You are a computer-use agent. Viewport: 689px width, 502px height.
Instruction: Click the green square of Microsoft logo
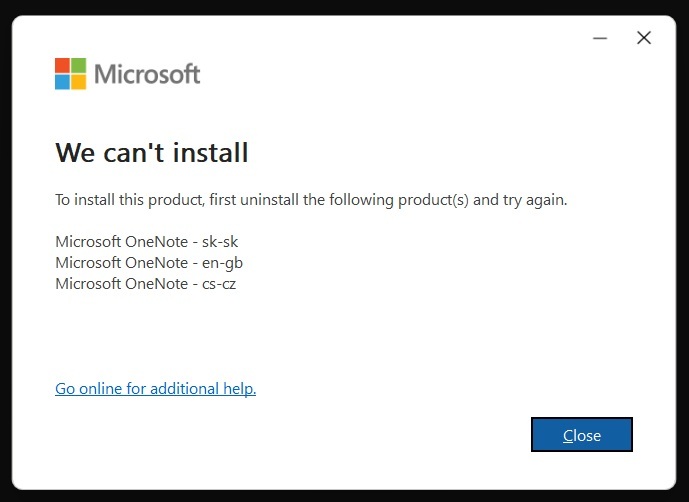tap(78, 66)
